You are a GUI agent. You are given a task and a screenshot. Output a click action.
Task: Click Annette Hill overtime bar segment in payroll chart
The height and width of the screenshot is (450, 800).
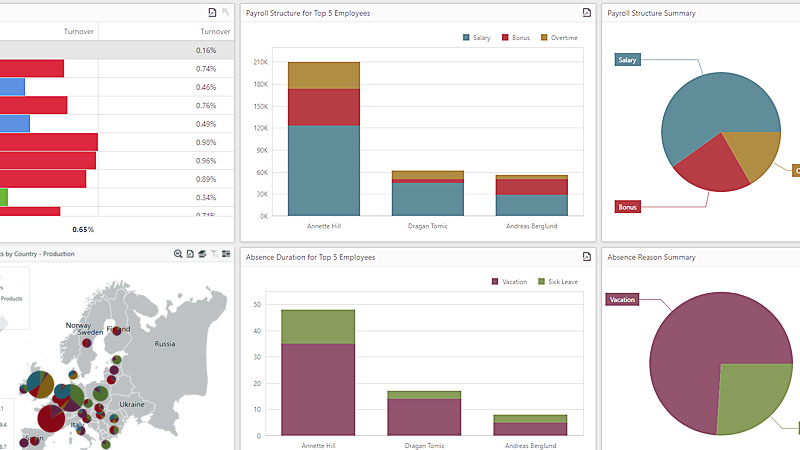(x=324, y=76)
